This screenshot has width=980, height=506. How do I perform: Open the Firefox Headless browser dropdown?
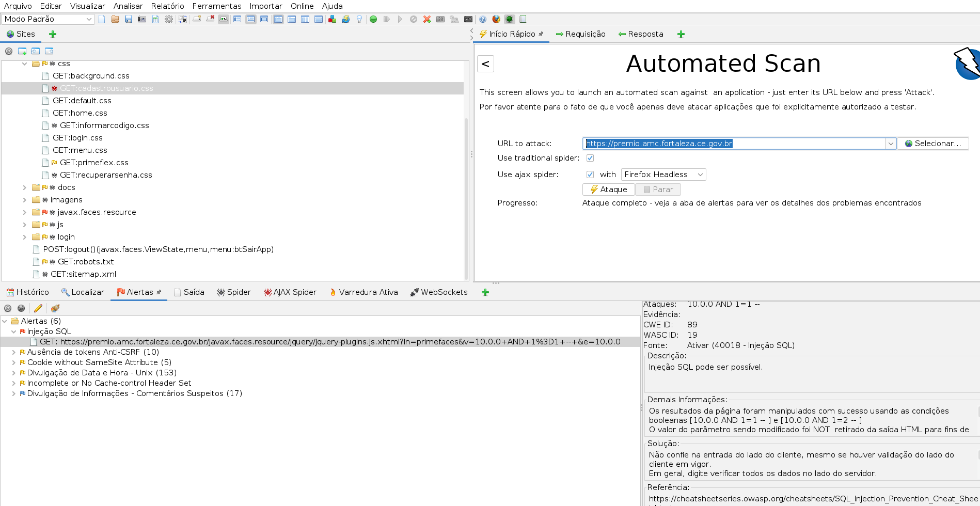point(663,175)
